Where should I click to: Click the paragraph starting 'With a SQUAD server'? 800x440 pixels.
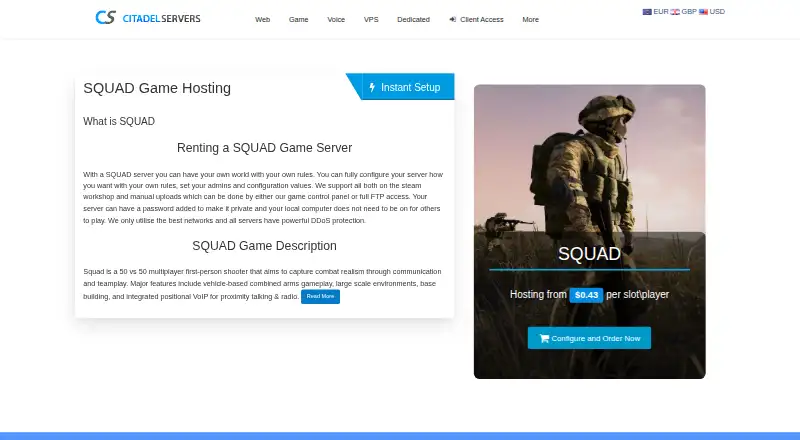pyautogui.click(x=263, y=198)
